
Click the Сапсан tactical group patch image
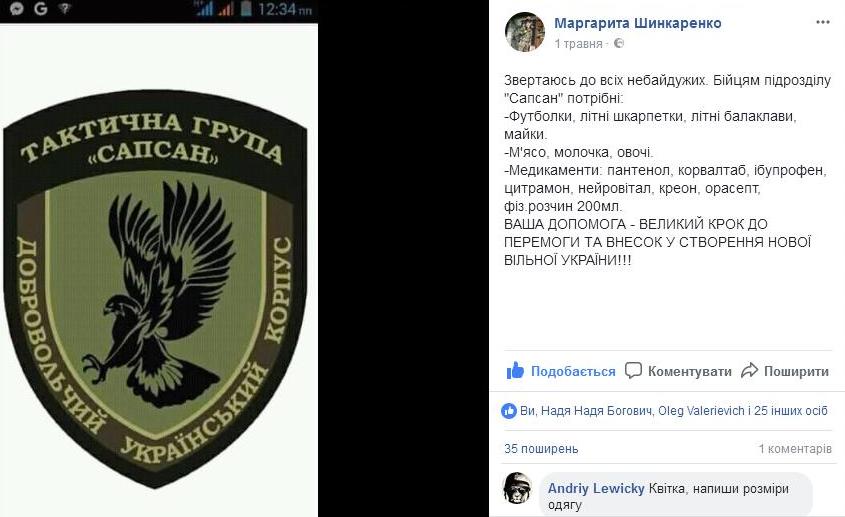tap(155, 289)
